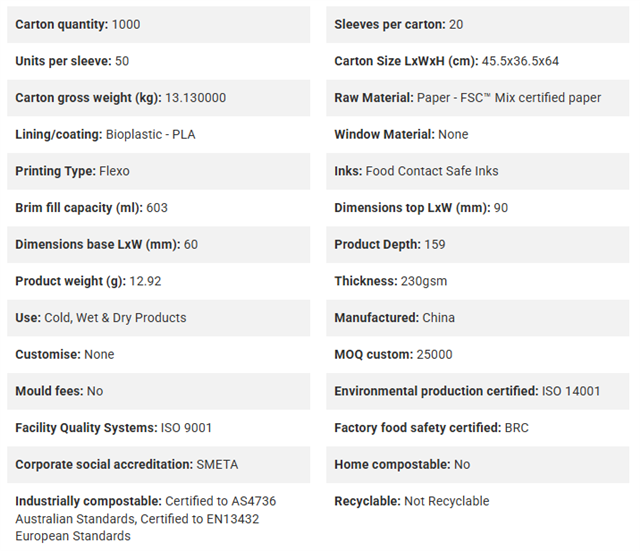Click the Carton gross weight row

point(158,98)
